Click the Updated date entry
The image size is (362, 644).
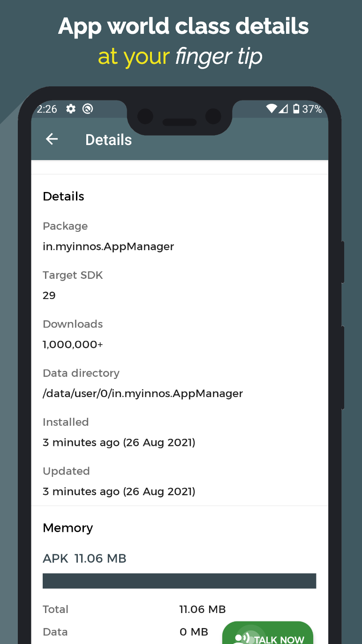point(119,491)
